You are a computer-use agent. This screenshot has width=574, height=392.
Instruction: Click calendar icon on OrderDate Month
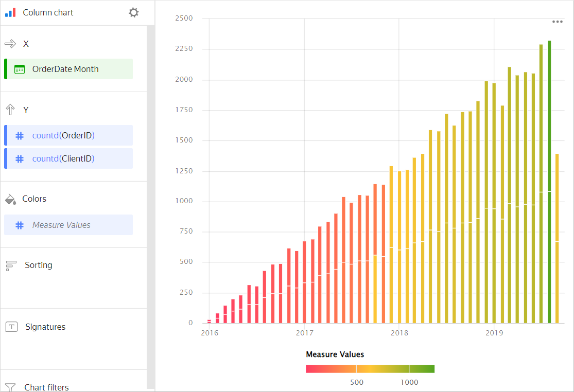[x=20, y=69]
